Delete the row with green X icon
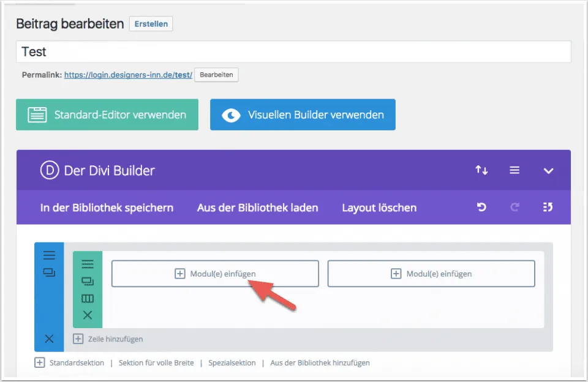The width and height of the screenshot is (588, 382). click(88, 315)
